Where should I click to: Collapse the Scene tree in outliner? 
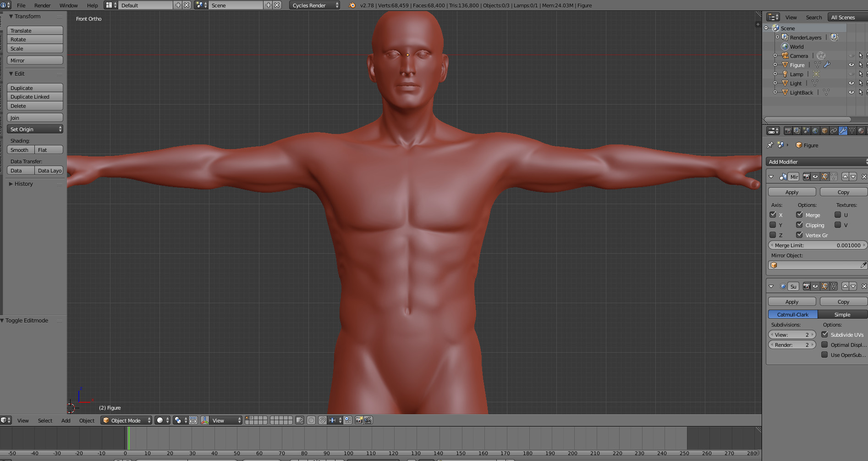(x=766, y=28)
